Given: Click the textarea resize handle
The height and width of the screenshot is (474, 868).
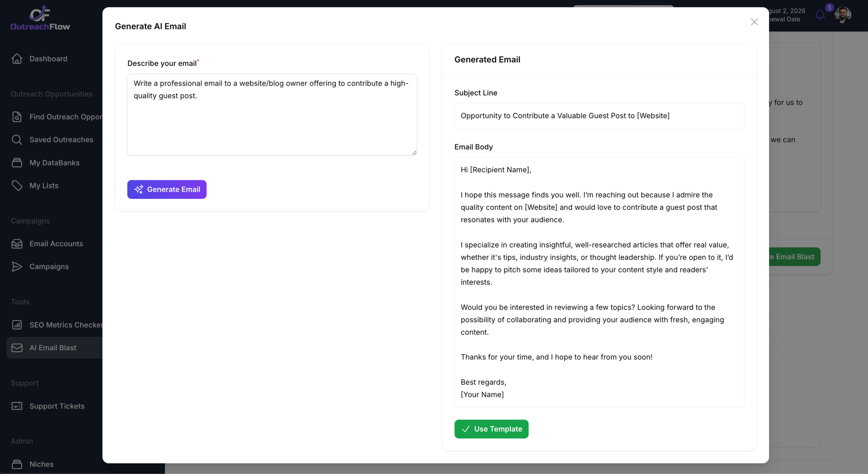Looking at the screenshot, I should coord(414,153).
